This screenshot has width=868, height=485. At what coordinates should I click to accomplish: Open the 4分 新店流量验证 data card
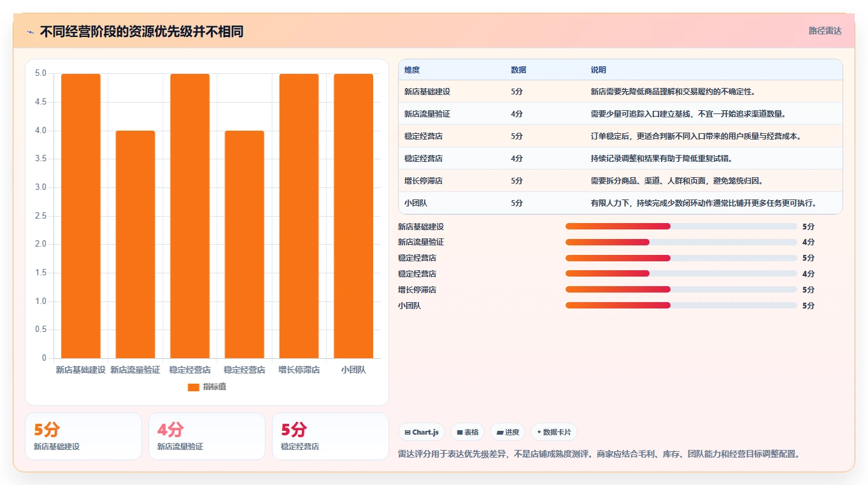click(207, 436)
